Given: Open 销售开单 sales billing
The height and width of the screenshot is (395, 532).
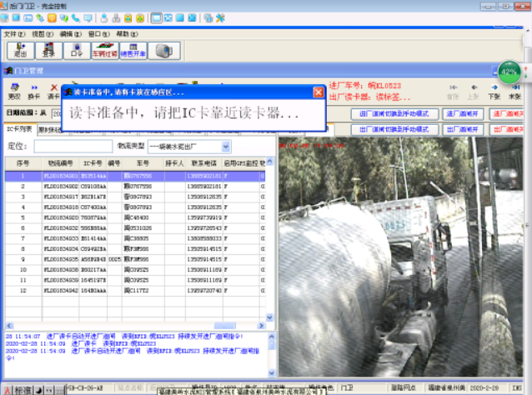Looking at the screenshot, I should tap(132, 51).
